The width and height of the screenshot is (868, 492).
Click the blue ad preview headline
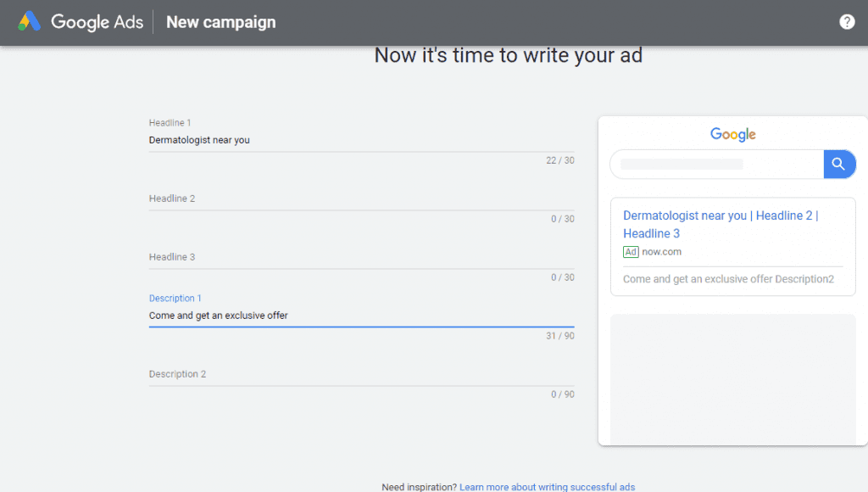(x=721, y=224)
